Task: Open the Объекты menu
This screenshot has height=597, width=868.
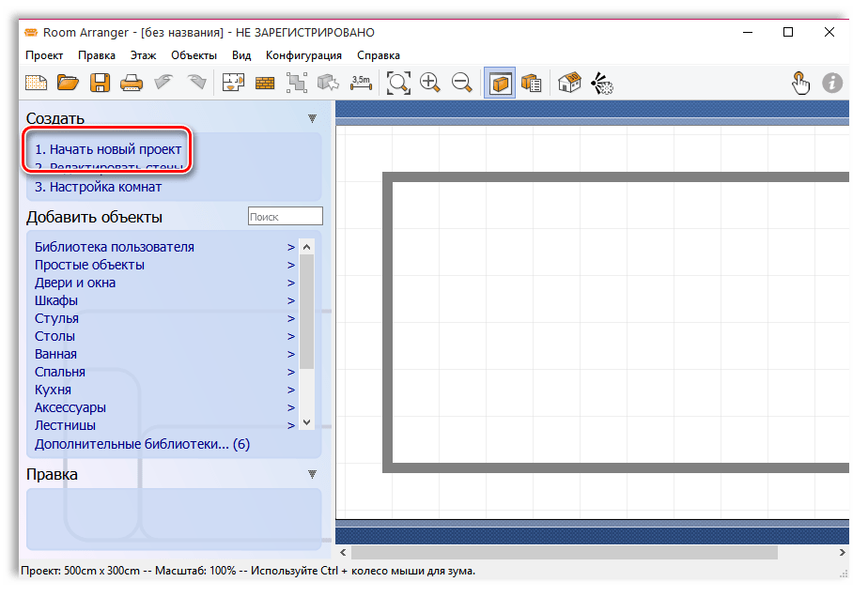Action: 194,55
